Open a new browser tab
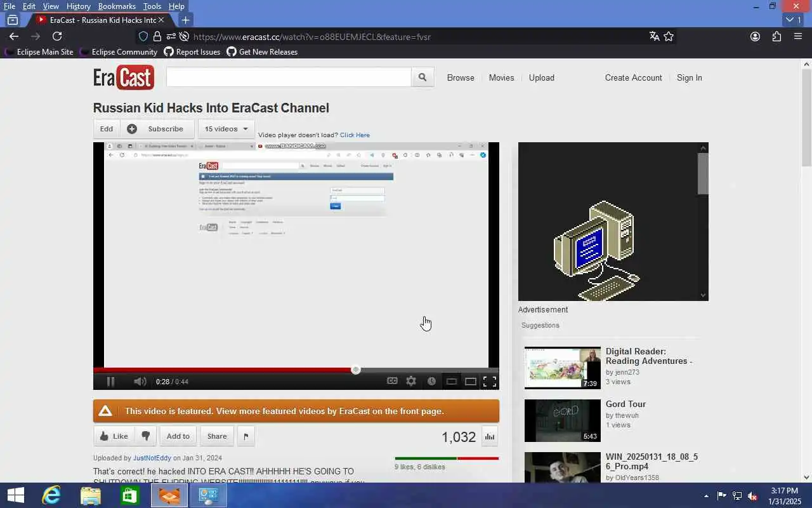Viewport: 812px width, 508px height. 185,20
